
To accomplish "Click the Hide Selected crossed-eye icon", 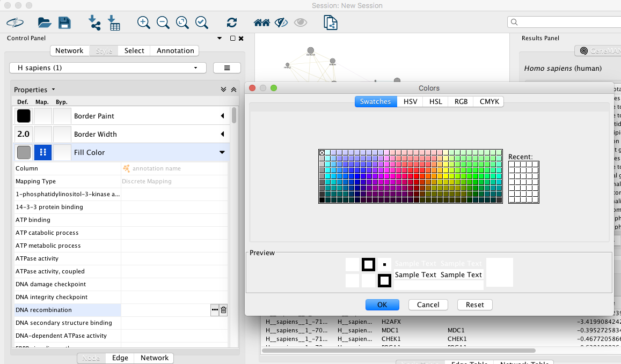I will (281, 23).
